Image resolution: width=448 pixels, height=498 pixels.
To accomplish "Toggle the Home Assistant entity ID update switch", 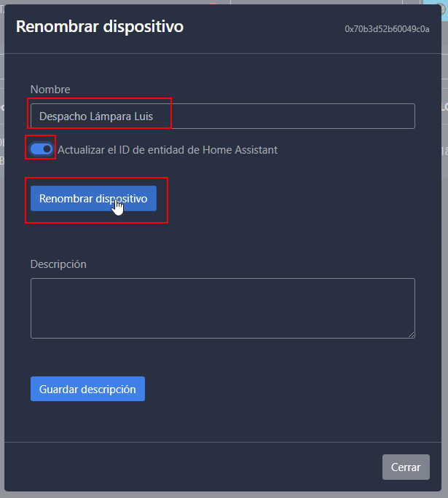I will (x=41, y=149).
